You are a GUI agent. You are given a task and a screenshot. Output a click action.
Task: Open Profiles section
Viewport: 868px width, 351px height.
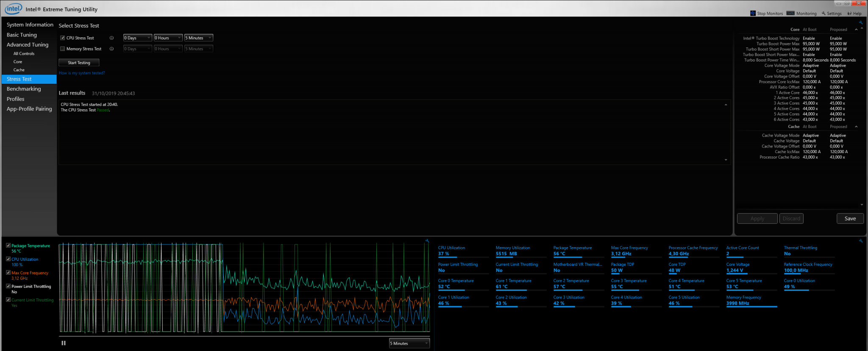tap(15, 99)
